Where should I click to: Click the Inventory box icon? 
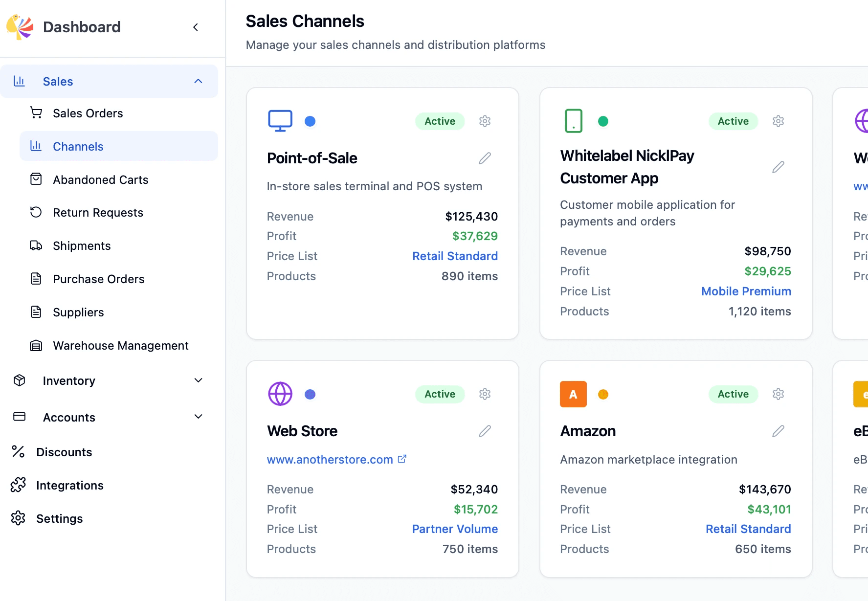tap(19, 380)
